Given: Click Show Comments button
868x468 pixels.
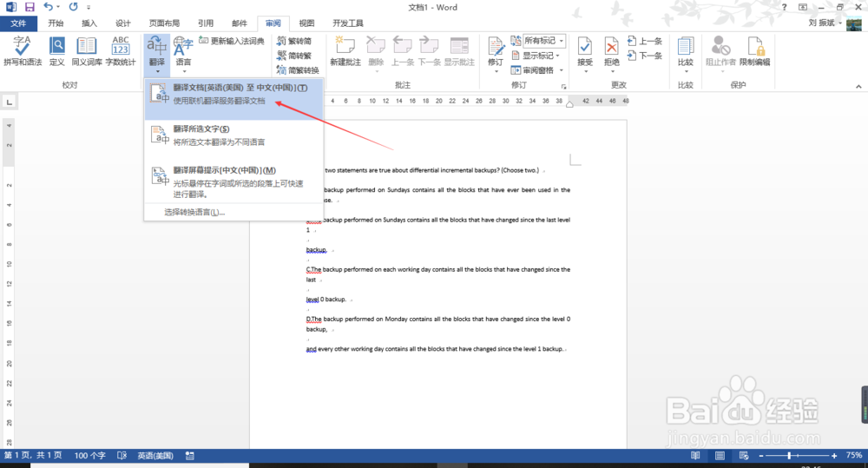Looking at the screenshot, I should pyautogui.click(x=459, y=51).
